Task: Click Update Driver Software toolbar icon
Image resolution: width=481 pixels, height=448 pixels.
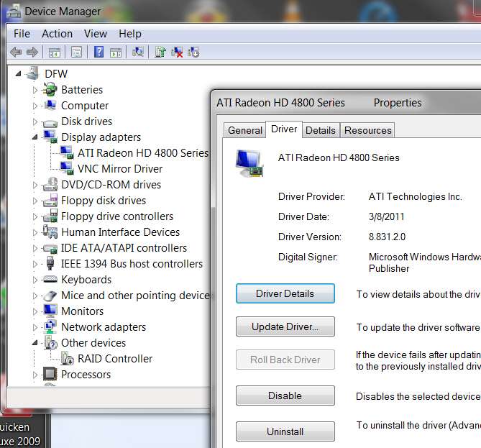Action: (x=160, y=52)
